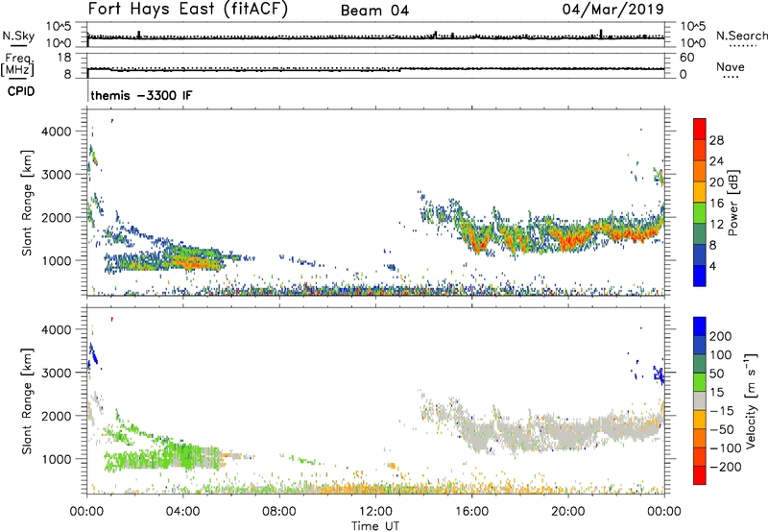The width and height of the screenshot is (768, 532).
Task: Click the 'Nave' legend label
Action: (x=731, y=66)
